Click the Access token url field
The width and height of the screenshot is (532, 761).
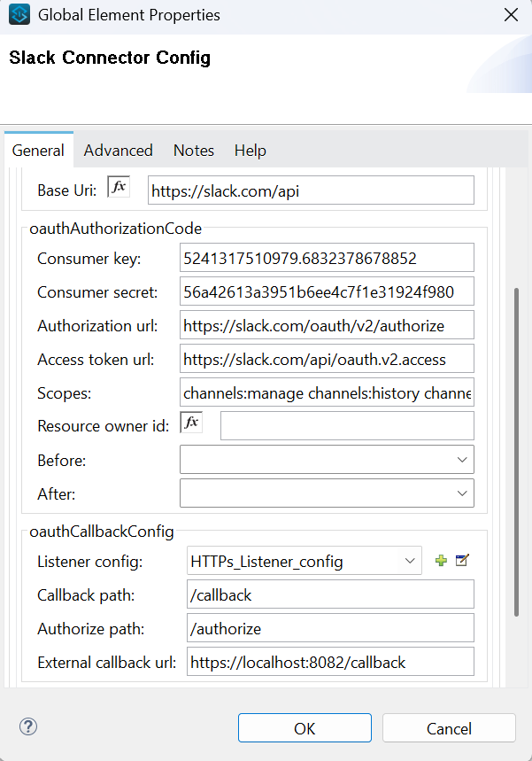click(x=327, y=359)
